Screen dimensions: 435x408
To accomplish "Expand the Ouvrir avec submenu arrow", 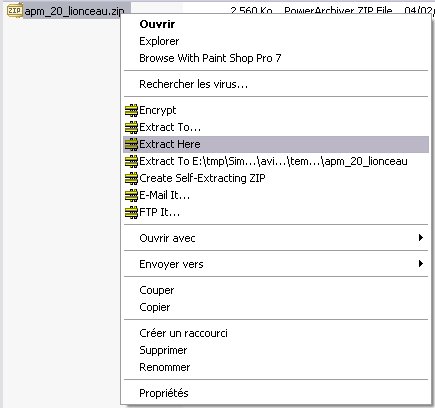I will tap(421, 238).
